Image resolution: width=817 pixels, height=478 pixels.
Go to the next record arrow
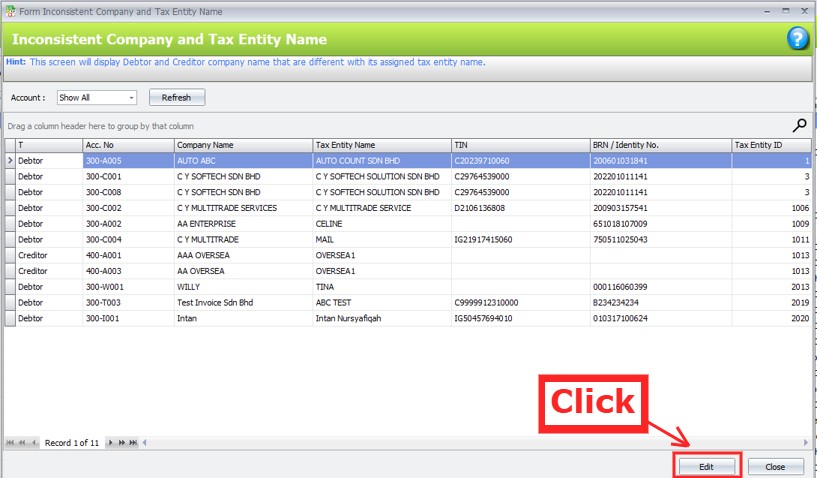(111, 442)
